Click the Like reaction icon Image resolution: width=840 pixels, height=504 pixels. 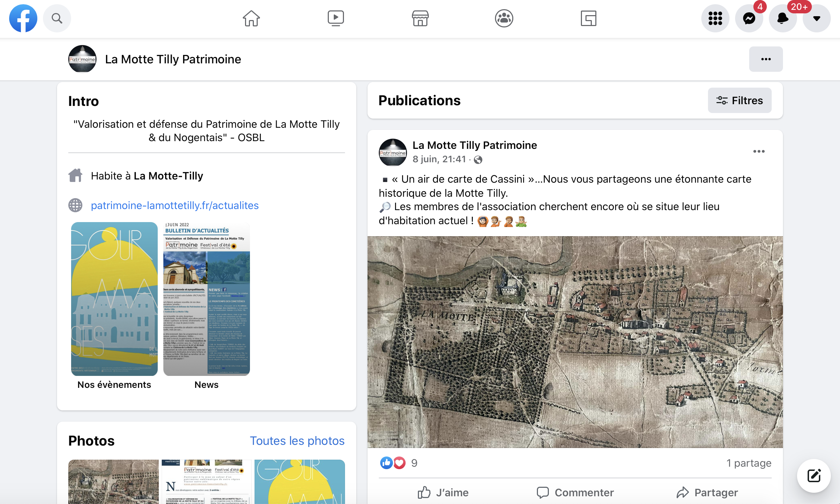(386, 463)
